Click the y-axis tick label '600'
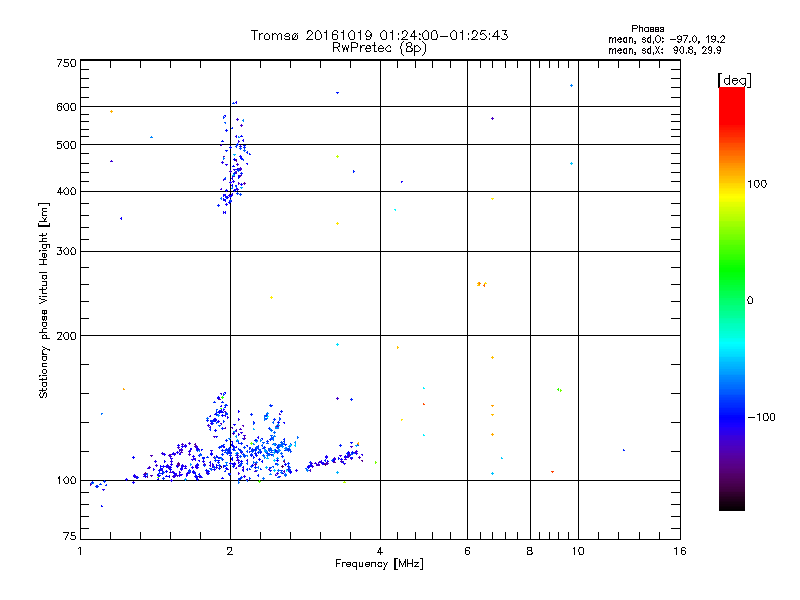This screenshot has height=600, width=800. 66,107
